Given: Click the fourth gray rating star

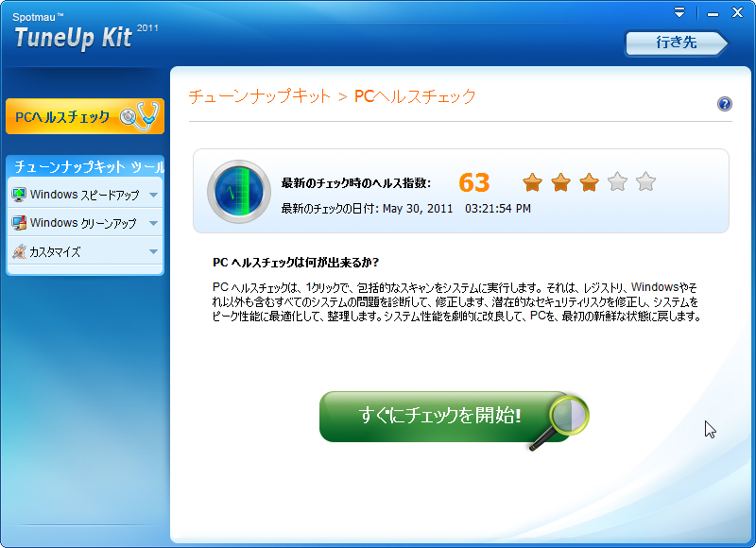Looking at the screenshot, I should coord(618,182).
